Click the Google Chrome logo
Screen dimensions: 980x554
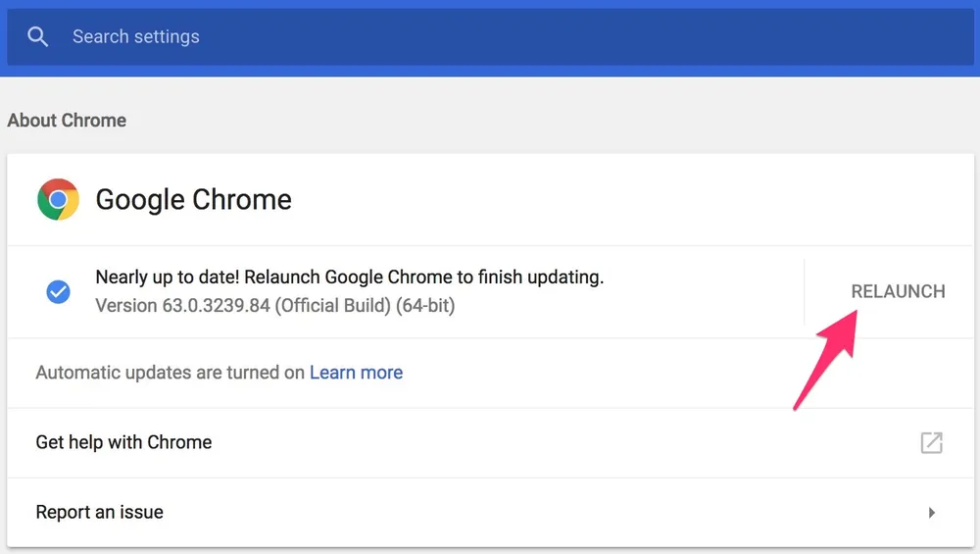[58, 199]
